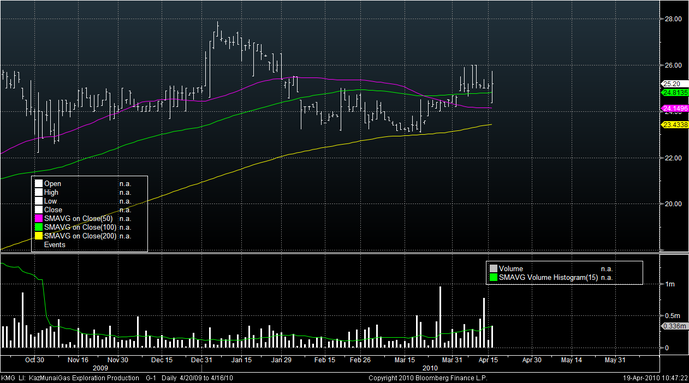Click the Copyright 2010 Bloomberg Finance L.P. text
This screenshot has height=383, width=689.
(428, 378)
